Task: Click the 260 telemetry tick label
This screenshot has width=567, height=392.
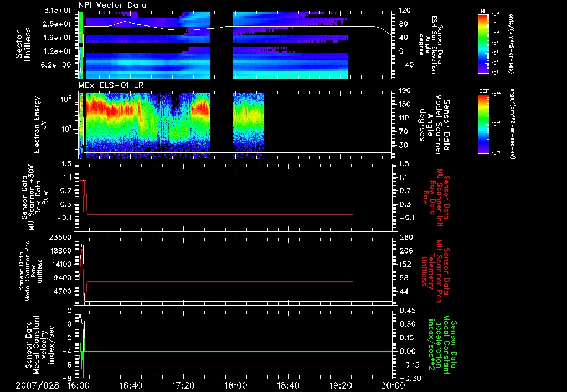Action: (x=406, y=237)
